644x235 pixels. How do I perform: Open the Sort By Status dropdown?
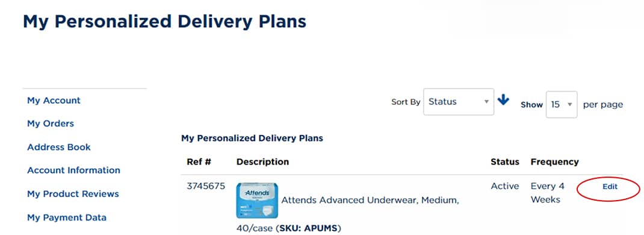coord(459,101)
